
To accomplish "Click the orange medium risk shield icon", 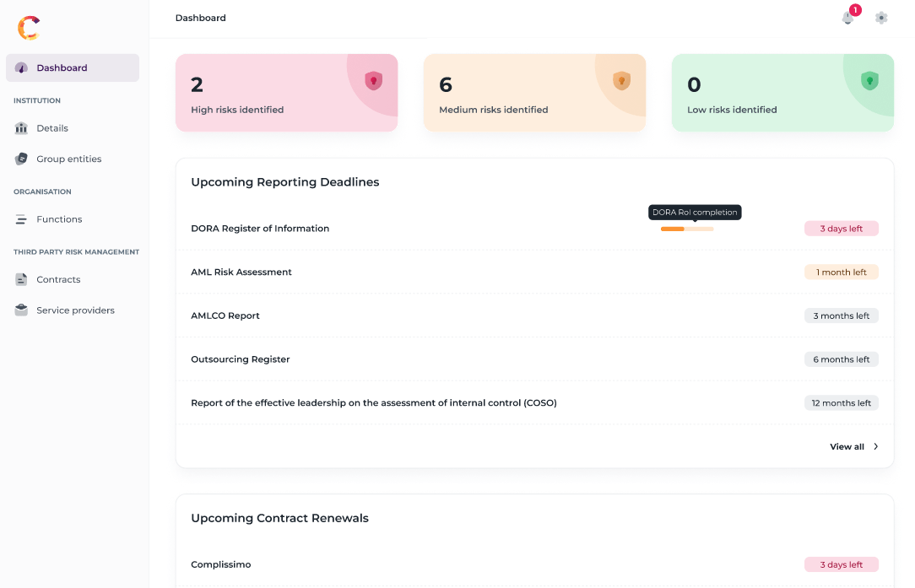I will pos(621,81).
